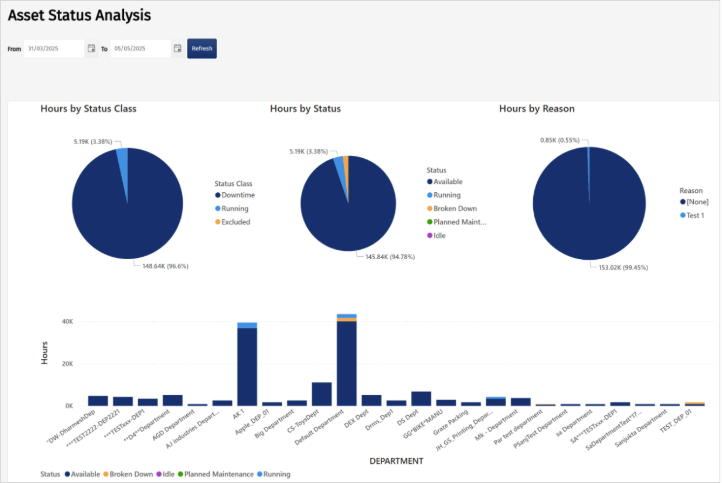Click the Refresh button

[202, 48]
